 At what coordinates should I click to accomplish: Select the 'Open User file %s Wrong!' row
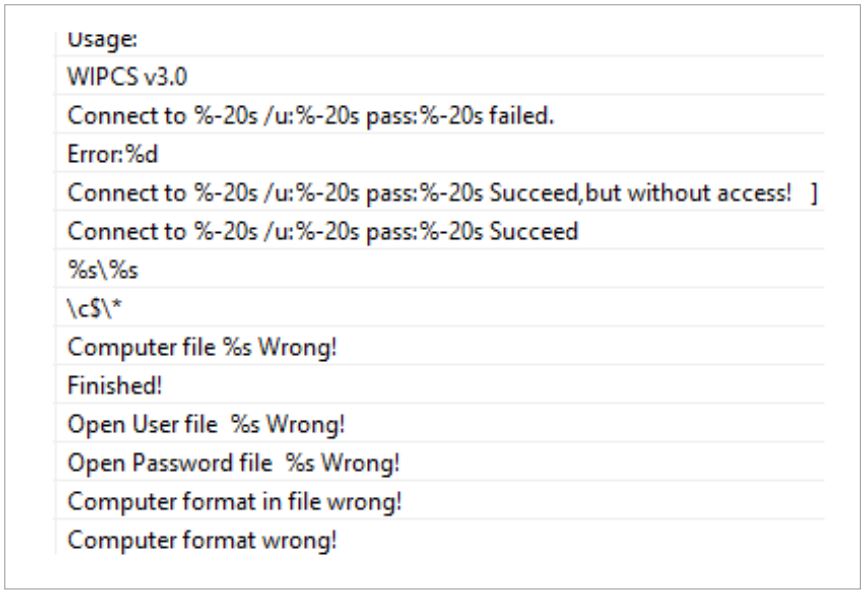point(205,424)
